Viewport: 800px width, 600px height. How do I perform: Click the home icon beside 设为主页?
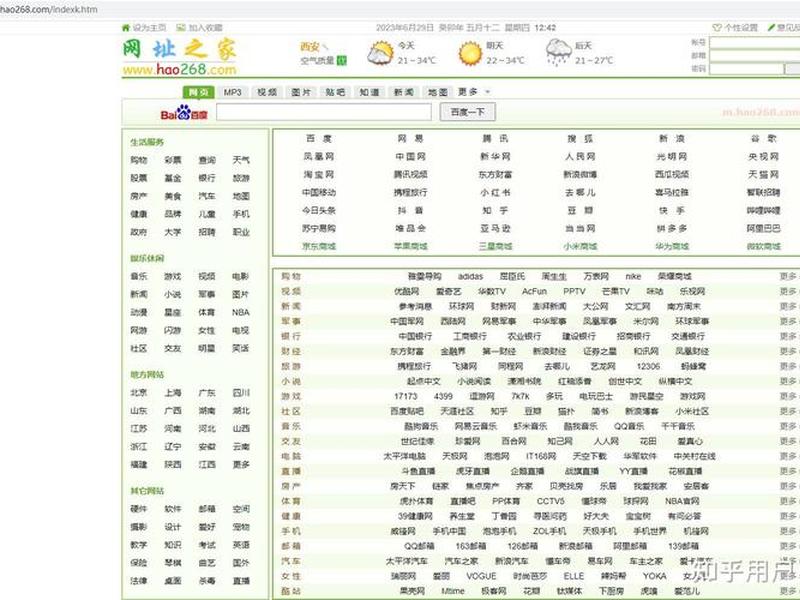tap(126, 28)
